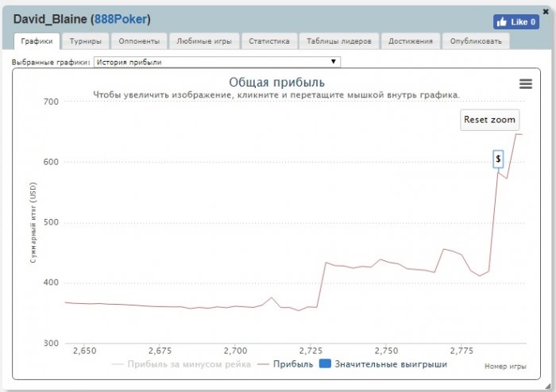Click the dollar sign significant win marker
556x392 pixels.
click(x=498, y=159)
